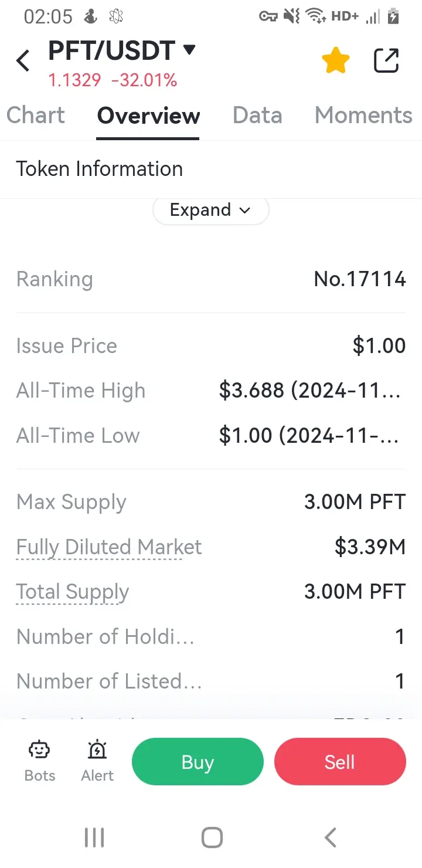This screenshot has height=868, width=422.
Task: Tap the Android recent apps icon
Action: [x=94, y=838]
